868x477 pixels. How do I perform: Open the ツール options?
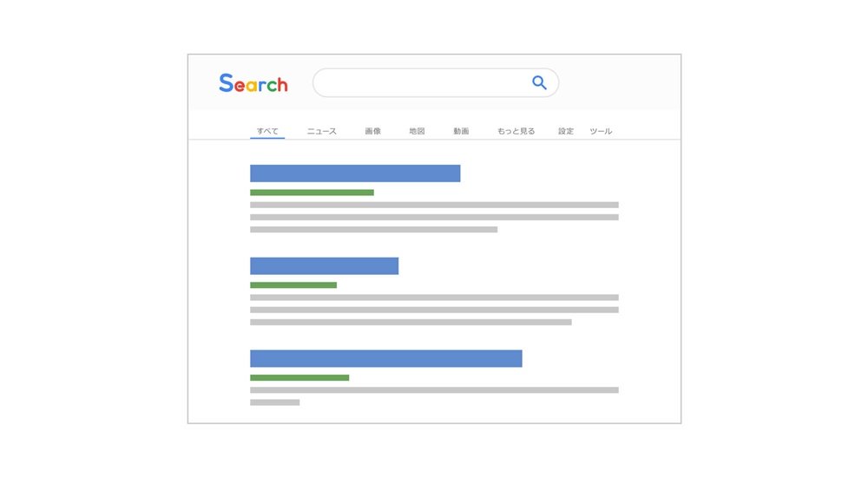[x=601, y=131]
